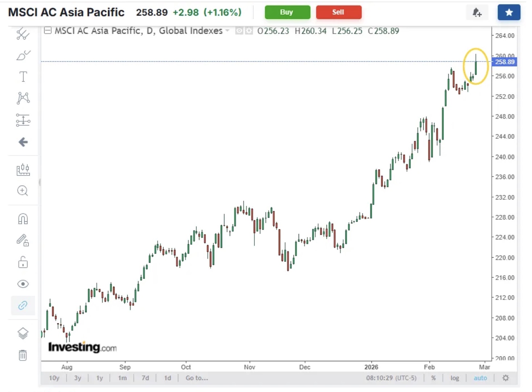532x392 pixels.
Task: Add to watchlist with star button
Action: point(509,12)
